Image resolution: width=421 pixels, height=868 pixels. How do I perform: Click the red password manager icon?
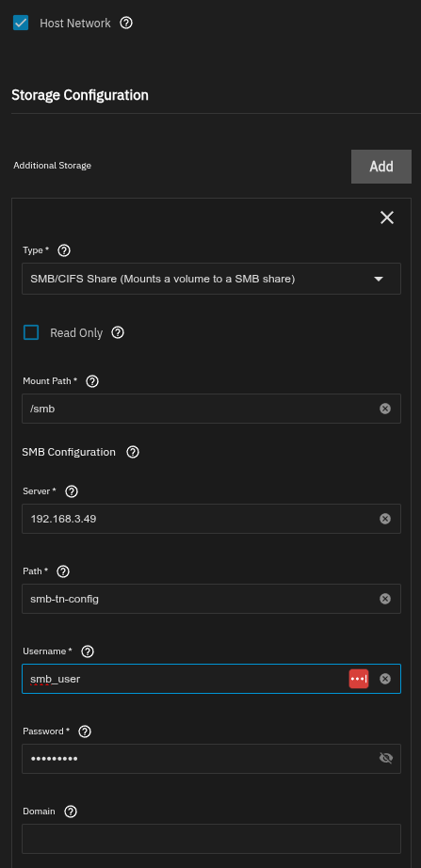359,679
